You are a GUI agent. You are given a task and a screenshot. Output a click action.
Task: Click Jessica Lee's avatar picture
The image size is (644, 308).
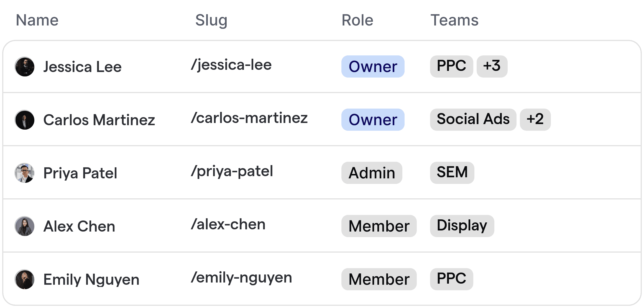(x=25, y=67)
